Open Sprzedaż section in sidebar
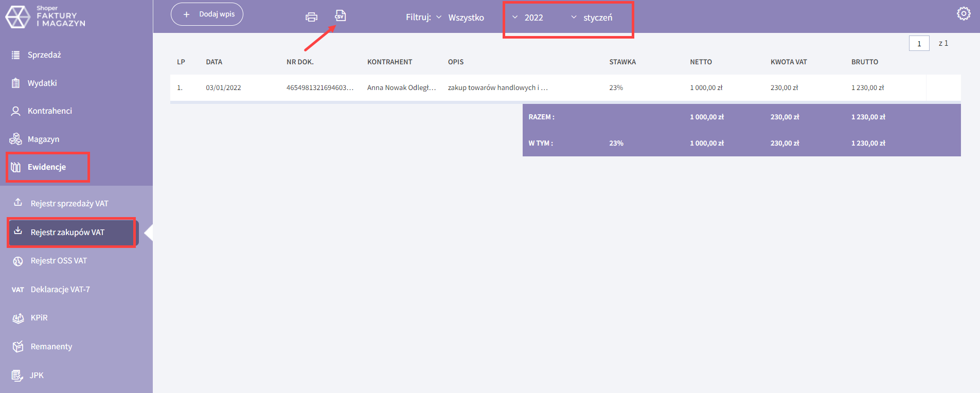This screenshot has height=393, width=980. tap(44, 55)
